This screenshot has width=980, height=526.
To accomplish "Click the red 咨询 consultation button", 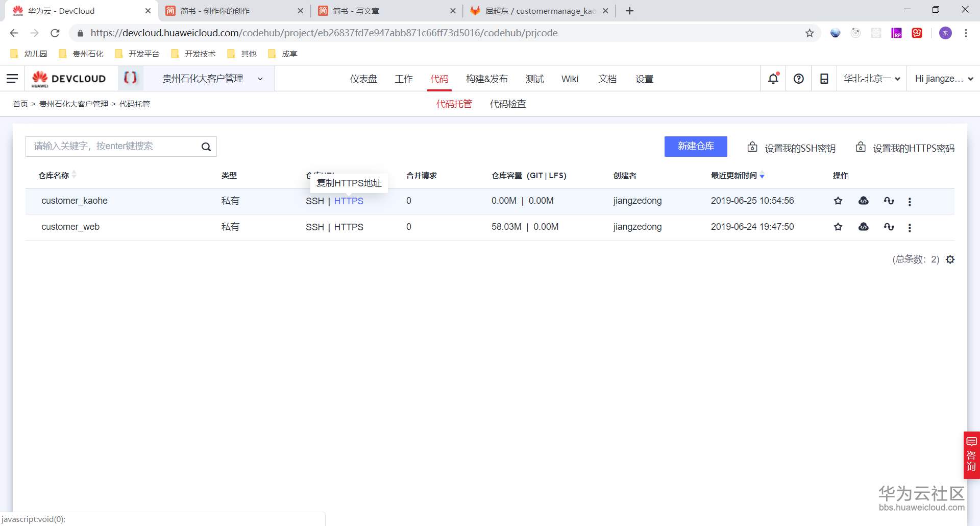I will pyautogui.click(x=971, y=455).
